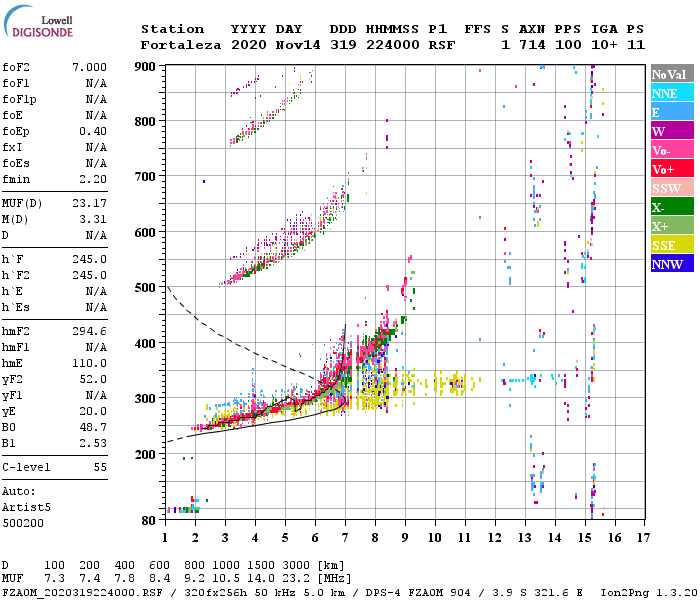The height and width of the screenshot is (600, 700).
Task: Select the NoVal legend swatch
Action: [672, 74]
